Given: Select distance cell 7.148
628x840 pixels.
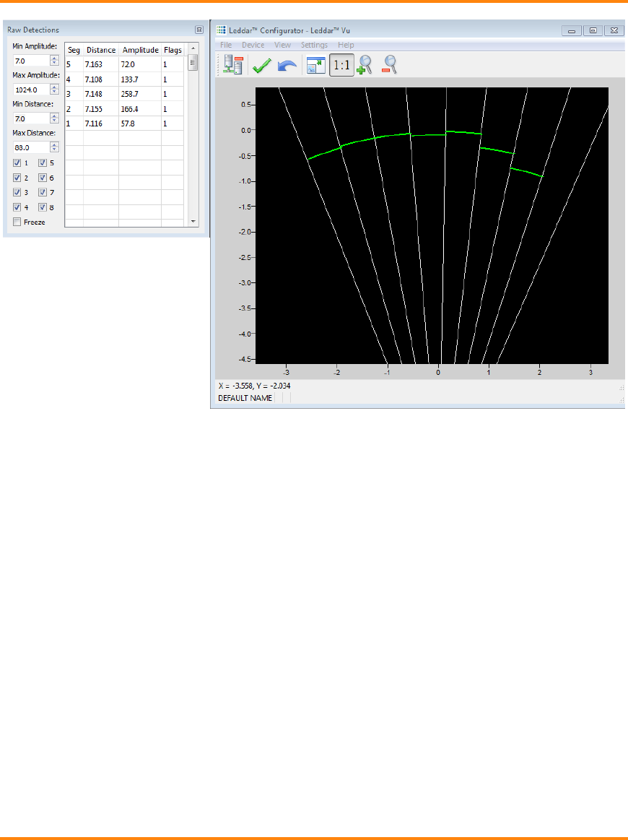Looking at the screenshot, I should (100, 94).
